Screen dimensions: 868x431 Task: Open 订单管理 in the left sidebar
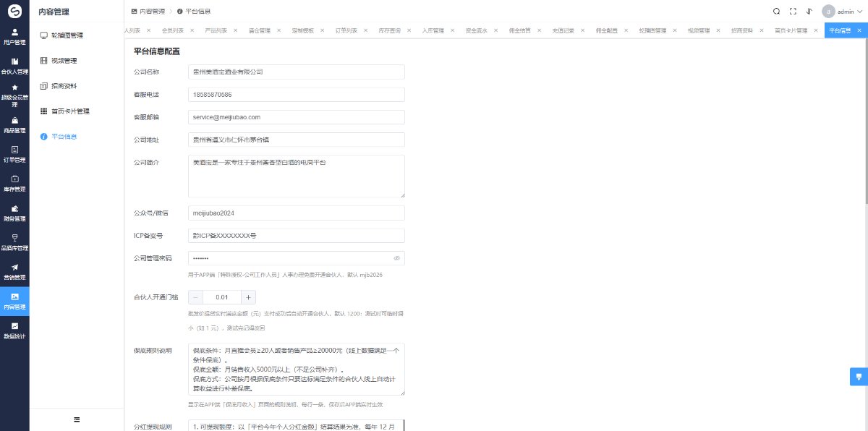tap(14, 154)
